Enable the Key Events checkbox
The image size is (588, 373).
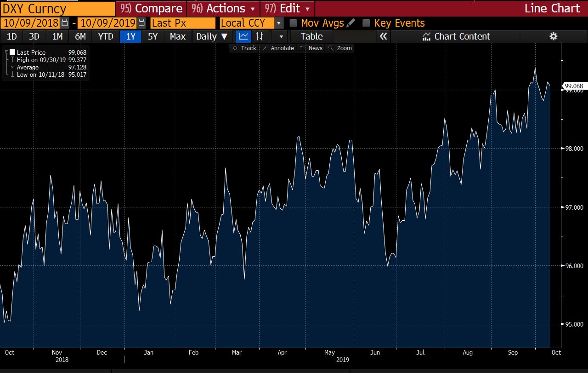point(366,23)
